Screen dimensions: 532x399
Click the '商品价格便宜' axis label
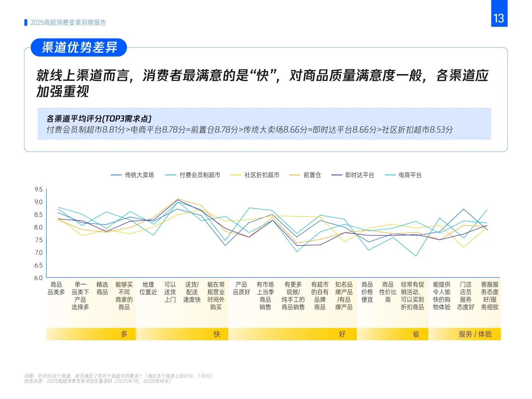[367, 292]
